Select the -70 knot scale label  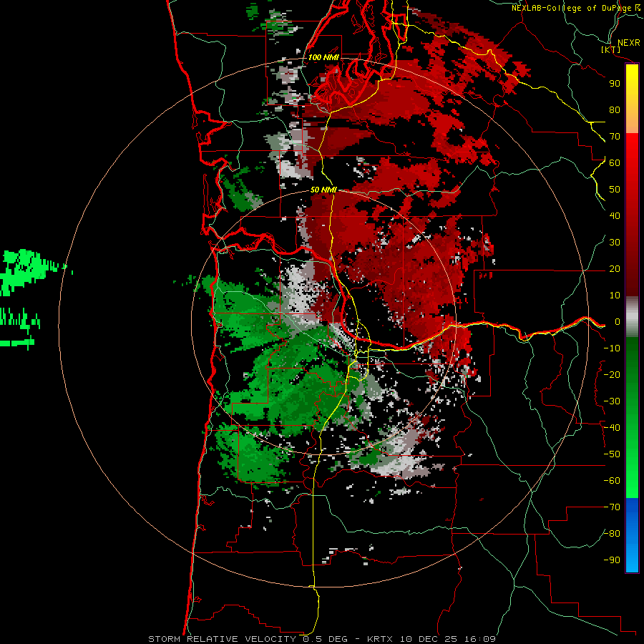click(612, 507)
